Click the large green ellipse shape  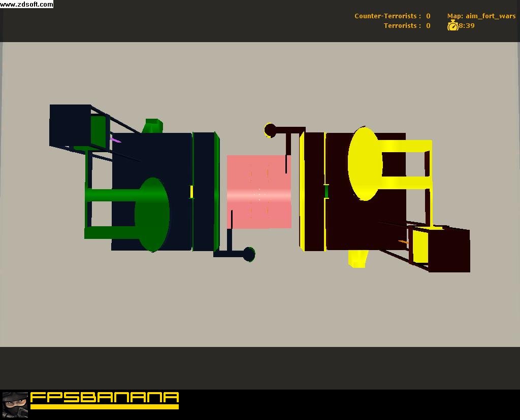click(152, 215)
